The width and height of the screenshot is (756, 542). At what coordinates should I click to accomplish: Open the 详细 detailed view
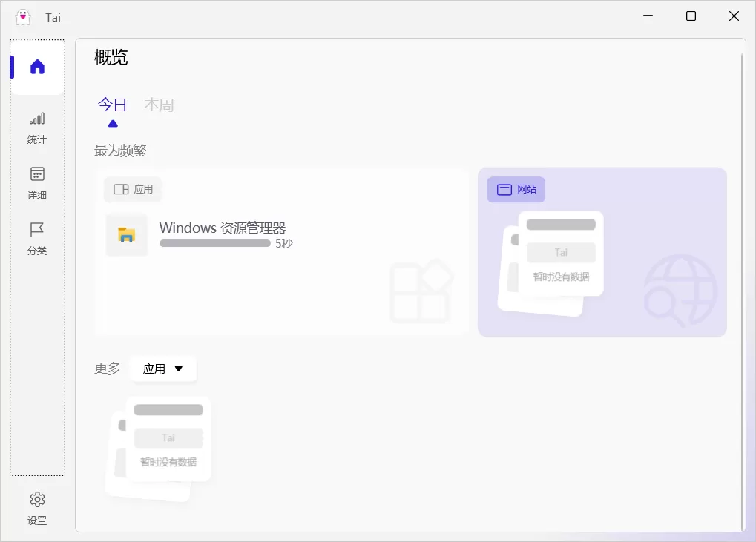click(x=36, y=182)
